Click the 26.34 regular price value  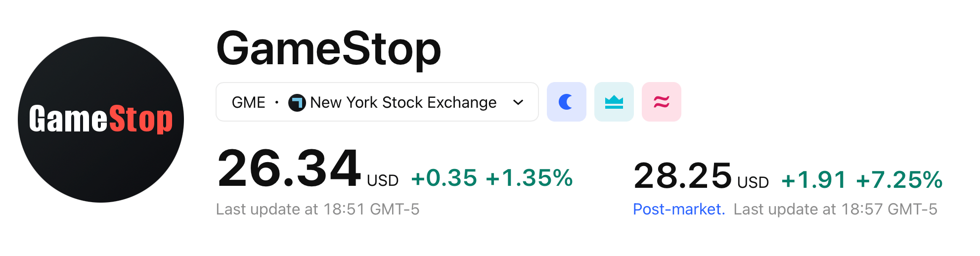point(289,169)
